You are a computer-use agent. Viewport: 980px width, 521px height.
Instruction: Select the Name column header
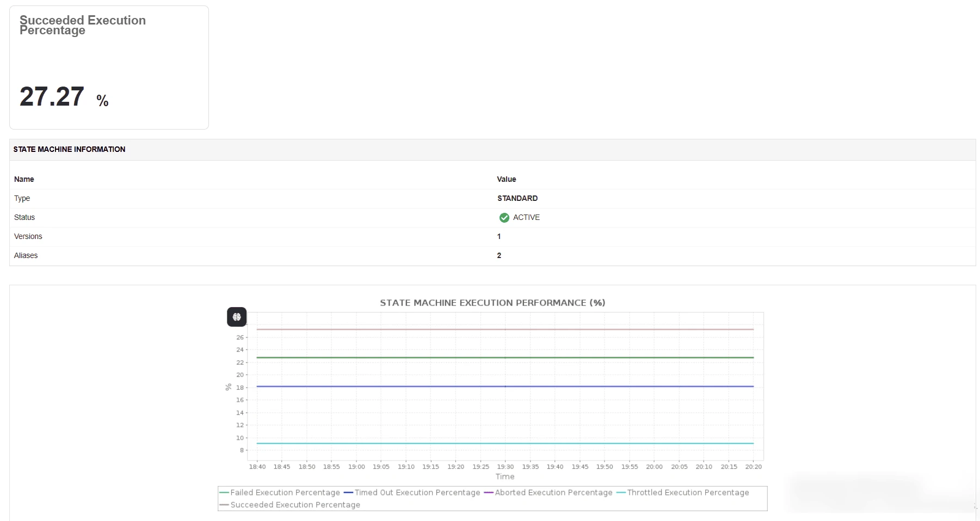pos(24,179)
